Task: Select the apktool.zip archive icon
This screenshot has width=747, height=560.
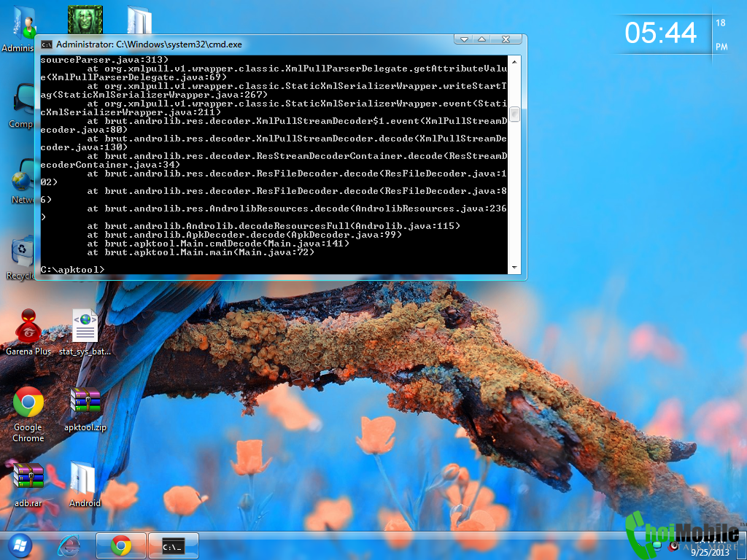Action: 85,408
